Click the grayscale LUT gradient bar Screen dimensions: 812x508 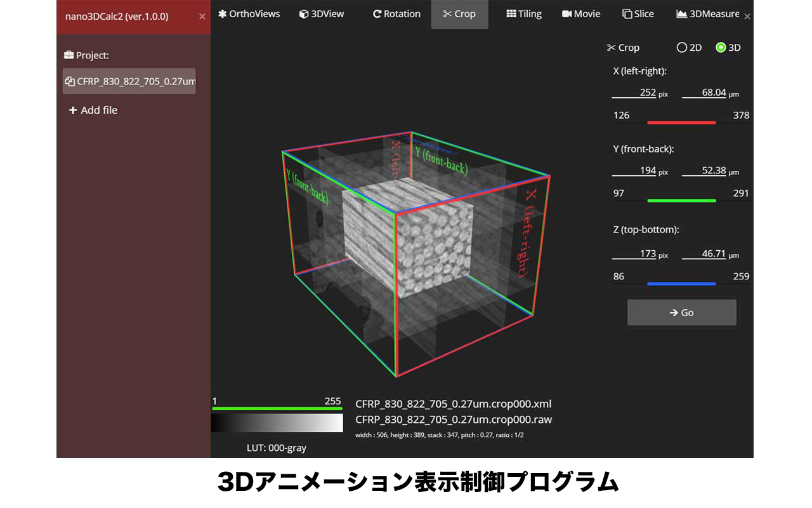[277, 423]
